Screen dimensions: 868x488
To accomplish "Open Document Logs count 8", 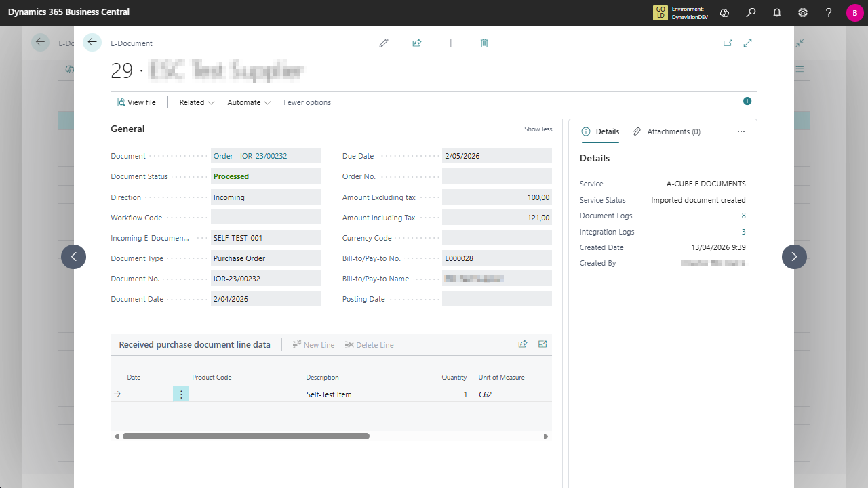I will pyautogui.click(x=743, y=216).
